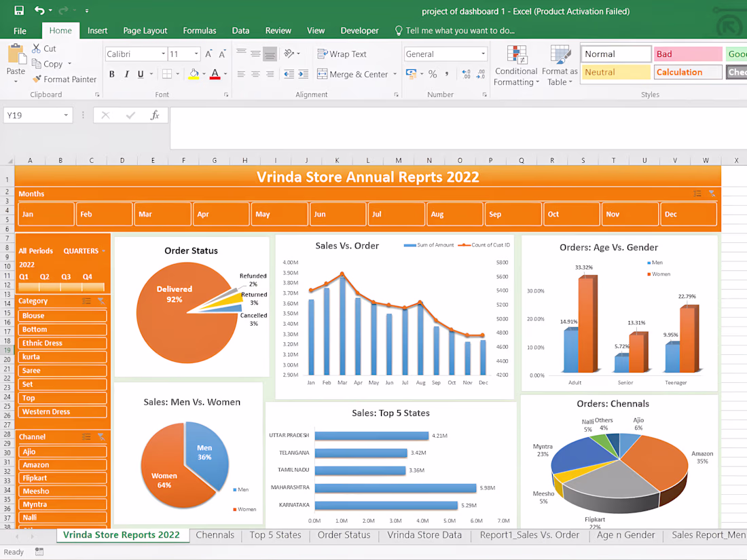
Task: Select the Amazon channel slicer button
Action: click(x=62, y=465)
